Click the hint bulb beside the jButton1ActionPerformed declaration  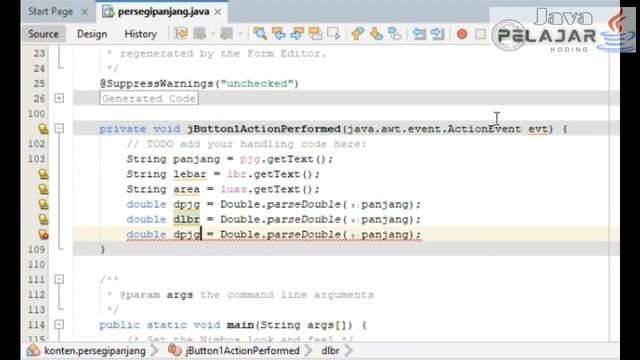(43, 129)
